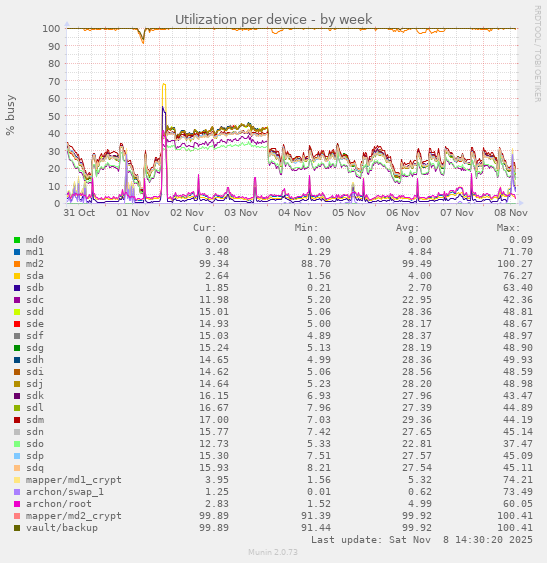
Task: Click the 'Max:' column header
Action: pos(509,228)
